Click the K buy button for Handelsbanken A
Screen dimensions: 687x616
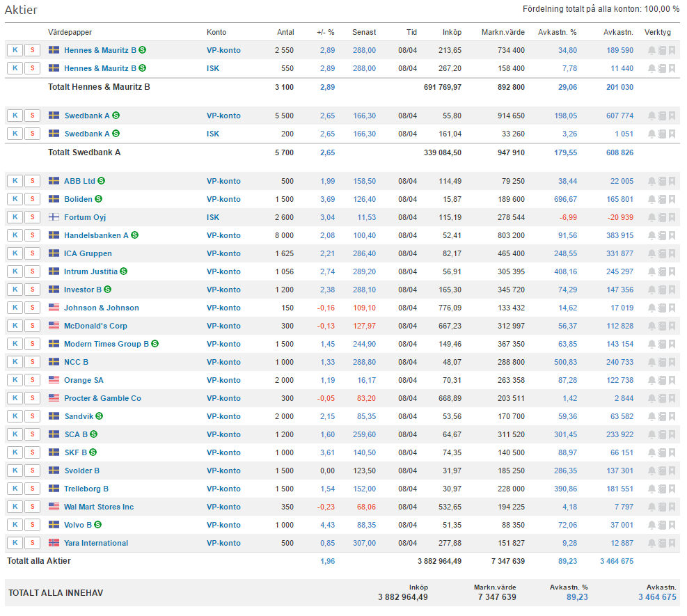(x=15, y=235)
